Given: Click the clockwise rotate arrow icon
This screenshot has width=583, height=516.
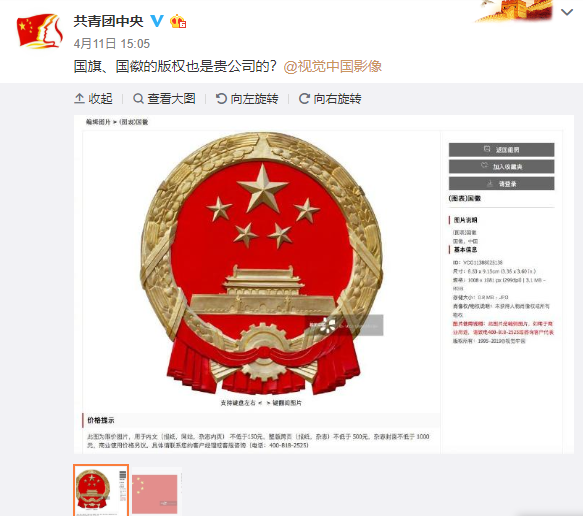Looking at the screenshot, I should pyautogui.click(x=304, y=99).
